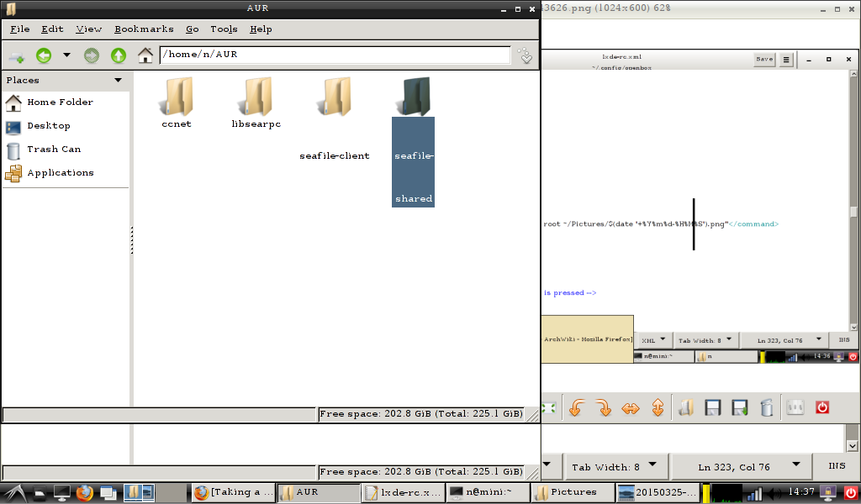The width and height of the screenshot is (861, 504).
Task: Open a file in image viewer
Action: [686, 408]
